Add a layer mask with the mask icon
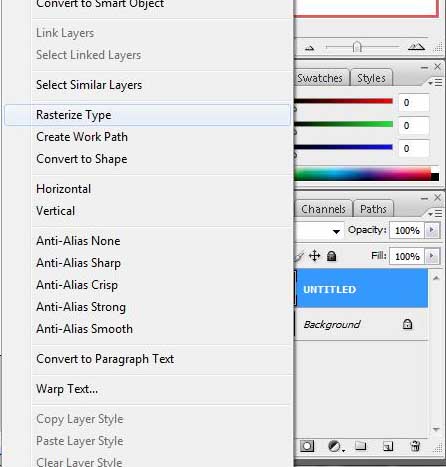This screenshot has height=467, width=446. pos(307,446)
